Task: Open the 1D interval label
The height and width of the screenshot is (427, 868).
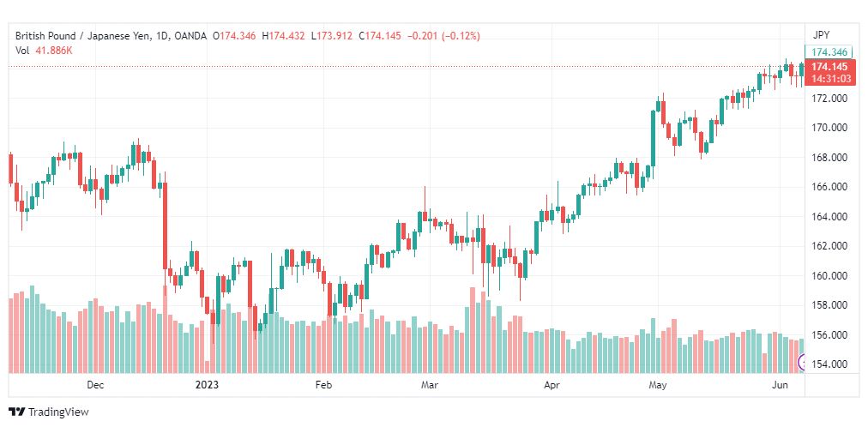Action: click(161, 36)
